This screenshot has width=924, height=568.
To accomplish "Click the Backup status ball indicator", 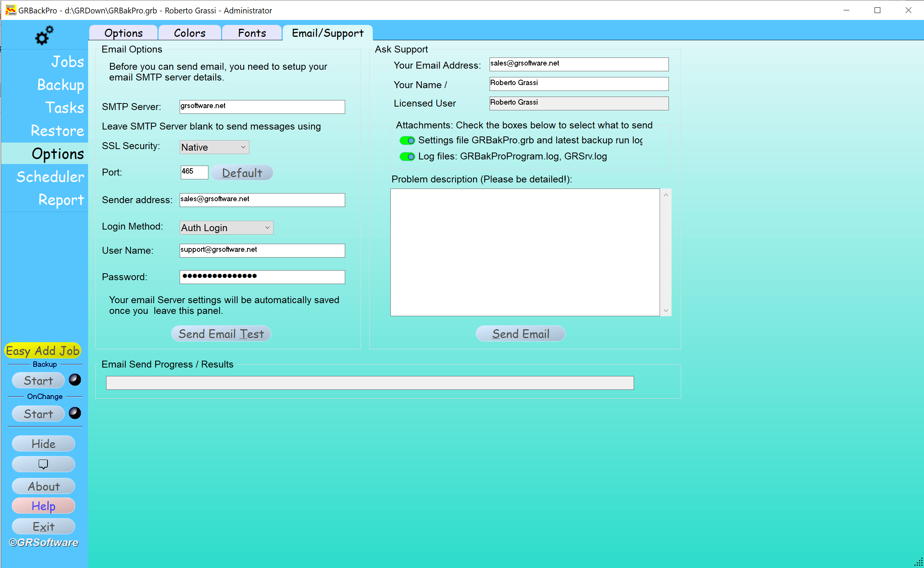I will pos(75,380).
